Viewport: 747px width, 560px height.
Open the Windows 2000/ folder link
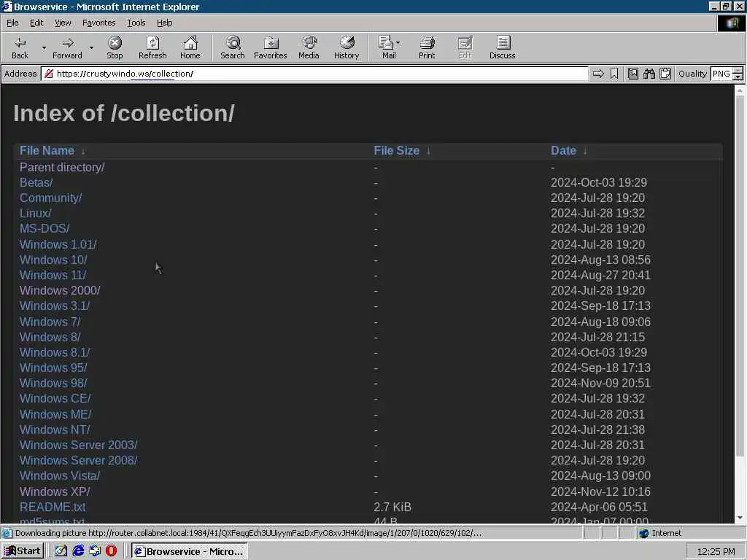[x=60, y=290]
